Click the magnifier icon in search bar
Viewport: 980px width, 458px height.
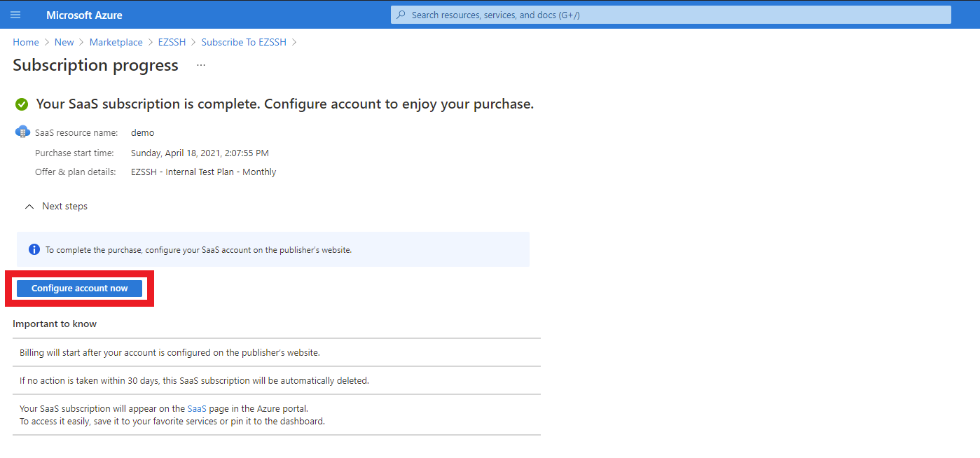click(401, 15)
